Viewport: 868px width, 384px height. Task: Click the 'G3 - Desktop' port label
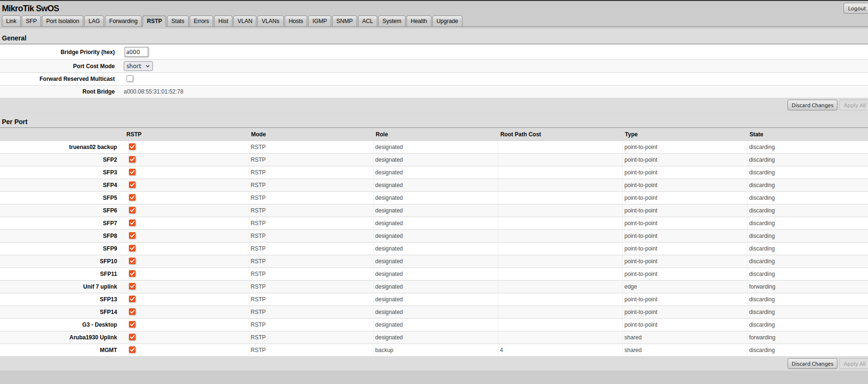[100, 325]
